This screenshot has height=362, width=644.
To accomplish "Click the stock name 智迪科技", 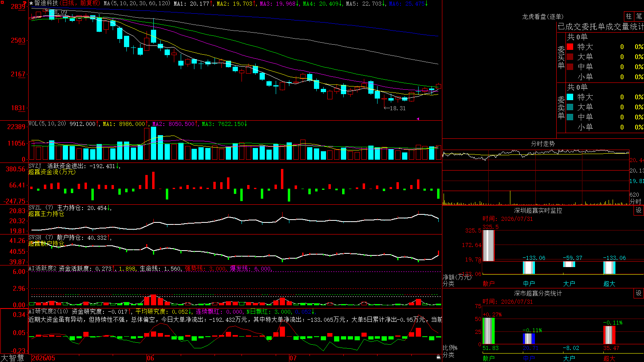I will pos(46,3).
